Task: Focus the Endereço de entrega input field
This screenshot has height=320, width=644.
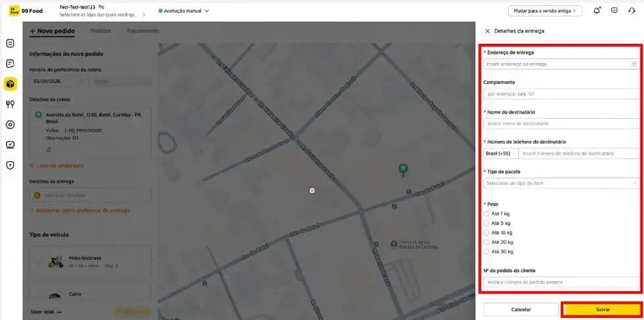Action: click(x=561, y=64)
